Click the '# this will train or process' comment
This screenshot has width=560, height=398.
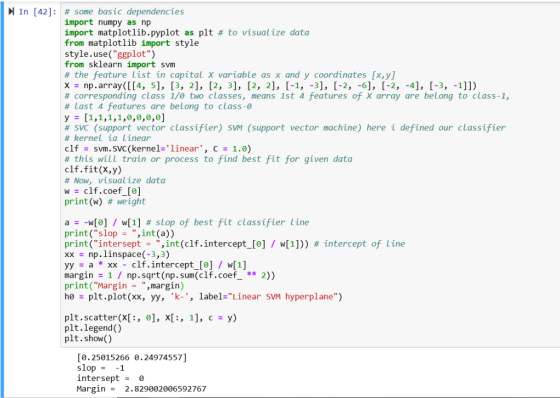click(208, 159)
